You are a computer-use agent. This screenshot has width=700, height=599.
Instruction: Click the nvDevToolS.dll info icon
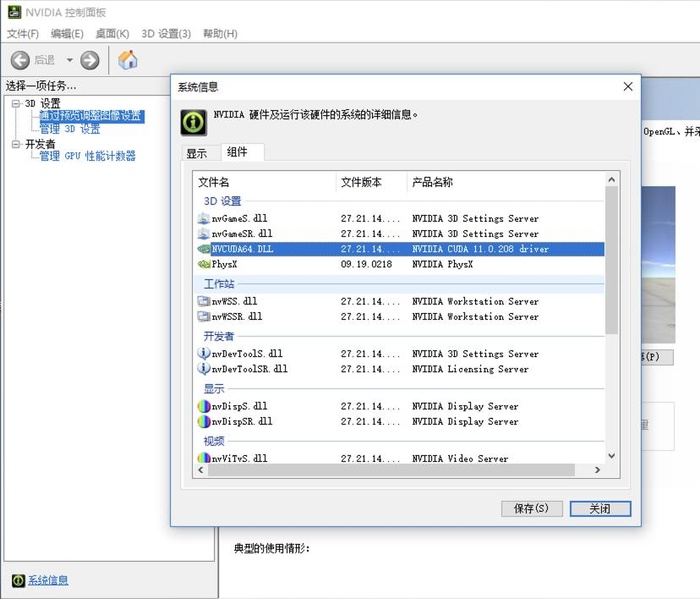pyautogui.click(x=204, y=354)
